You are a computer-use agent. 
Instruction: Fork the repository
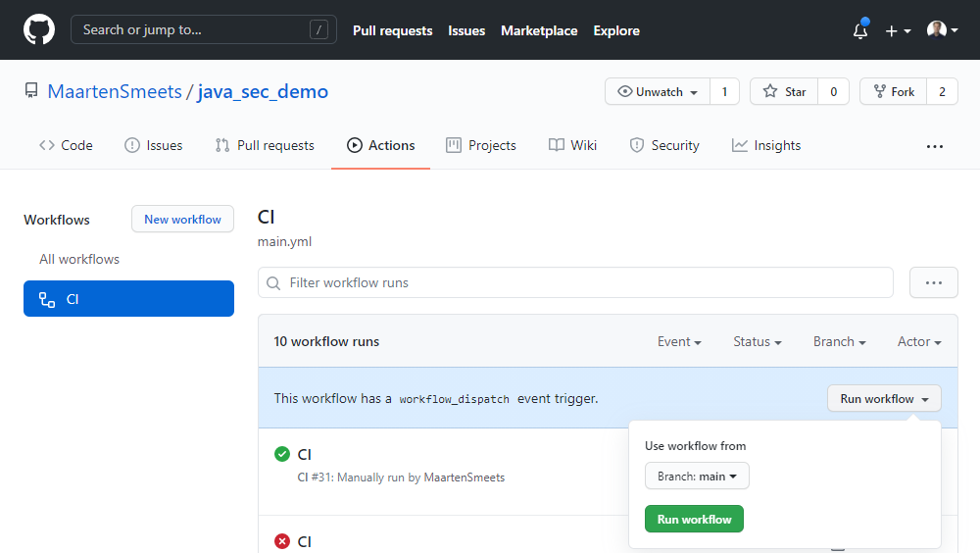[x=894, y=91]
